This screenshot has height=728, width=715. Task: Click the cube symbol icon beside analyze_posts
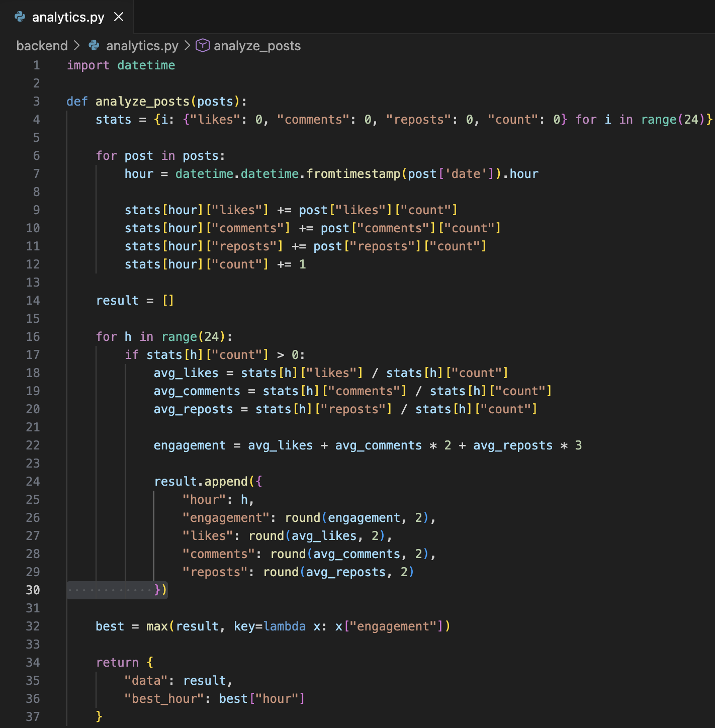[202, 46]
